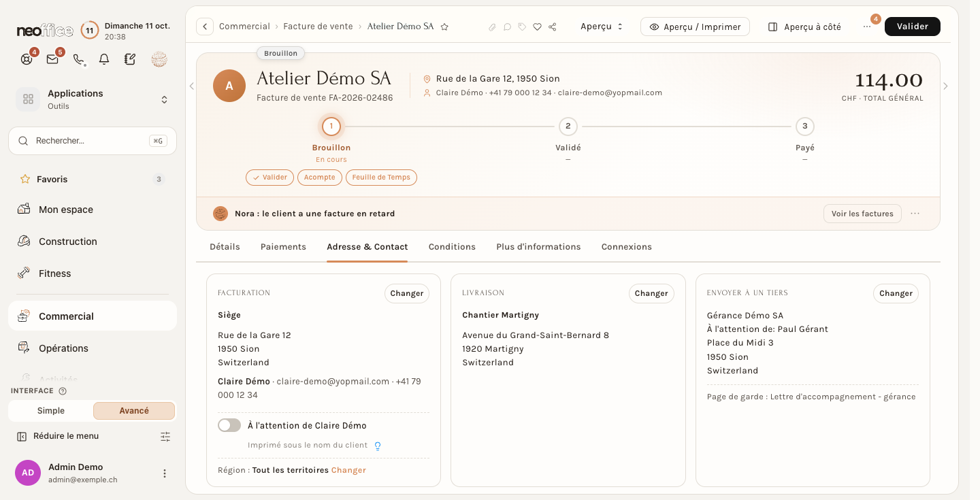
Task: Open the phone calls icon
Action: 78,59
